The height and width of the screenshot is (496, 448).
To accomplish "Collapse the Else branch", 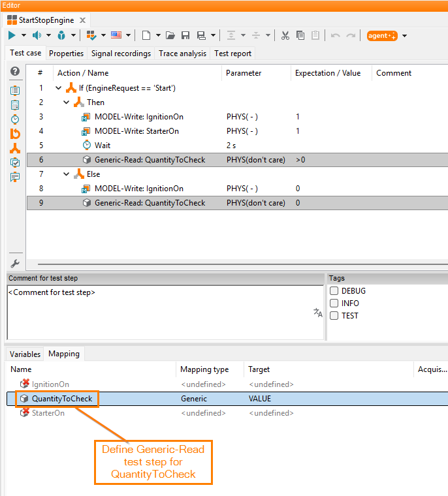I will (66, 174).
